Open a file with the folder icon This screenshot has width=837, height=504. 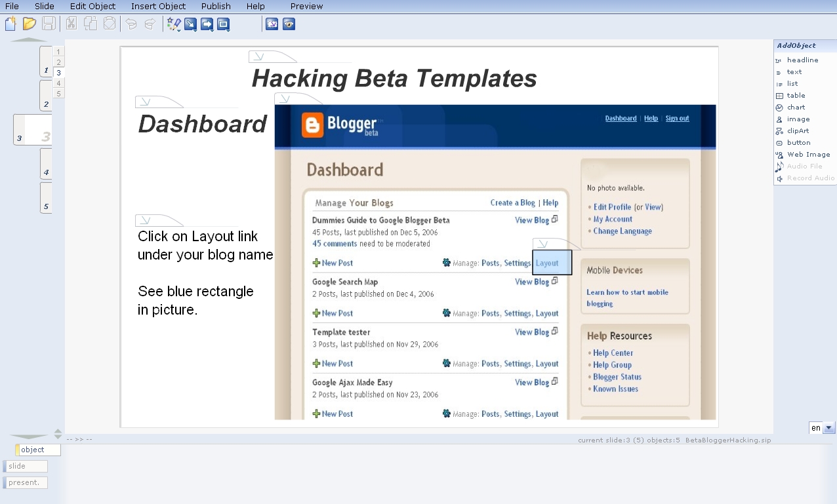point(30,24)
